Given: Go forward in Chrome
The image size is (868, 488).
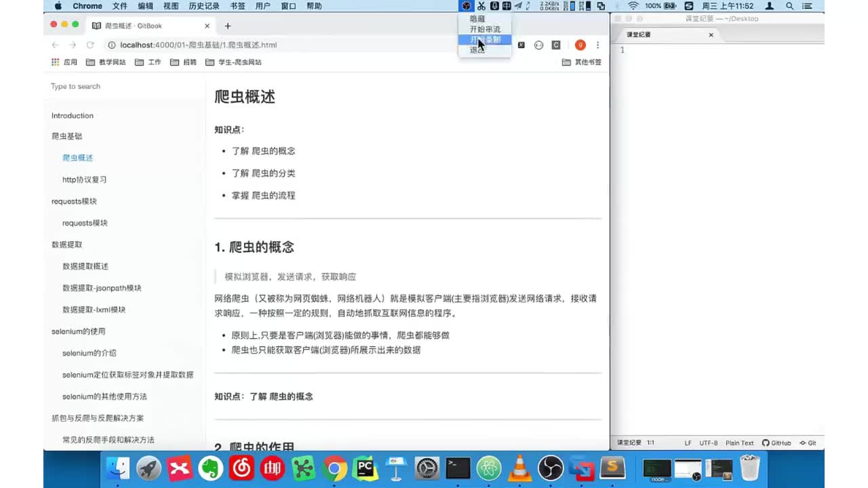Looking at the screenshot, I should tap(73, 45).
